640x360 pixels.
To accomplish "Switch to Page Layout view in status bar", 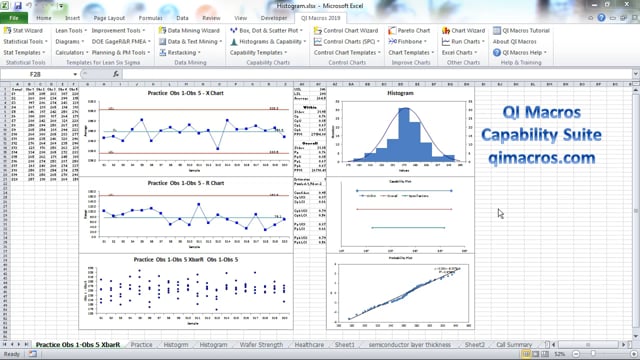I will [x=536, y=354].
